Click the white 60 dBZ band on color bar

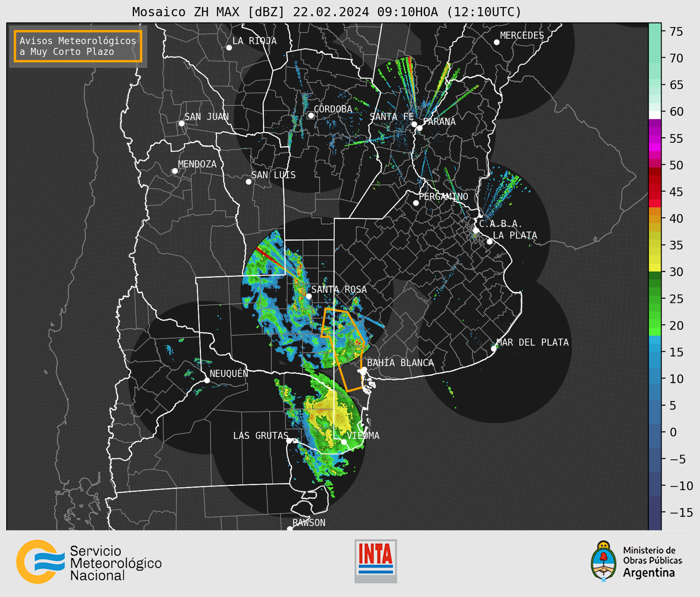655,115
